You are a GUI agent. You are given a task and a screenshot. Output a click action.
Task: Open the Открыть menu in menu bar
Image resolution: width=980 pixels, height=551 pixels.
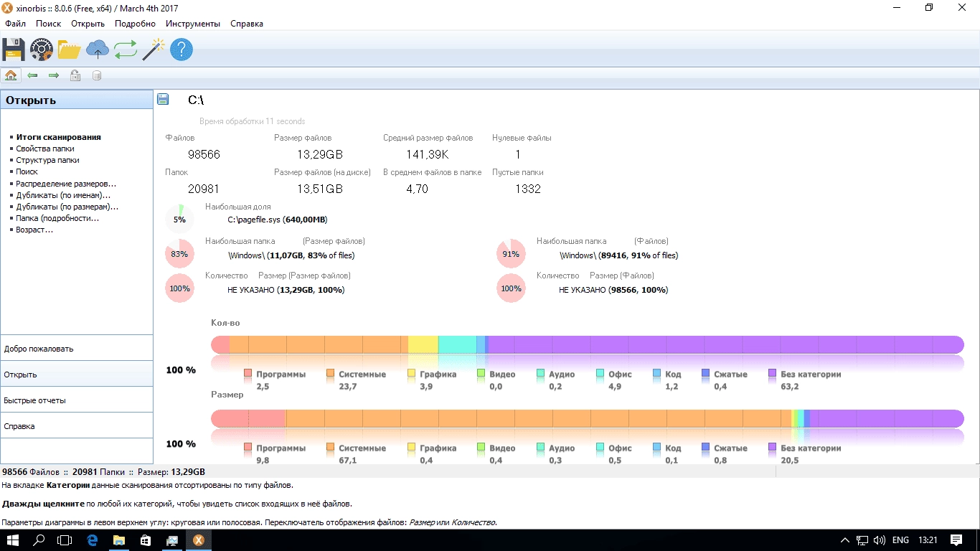[88, 24]
